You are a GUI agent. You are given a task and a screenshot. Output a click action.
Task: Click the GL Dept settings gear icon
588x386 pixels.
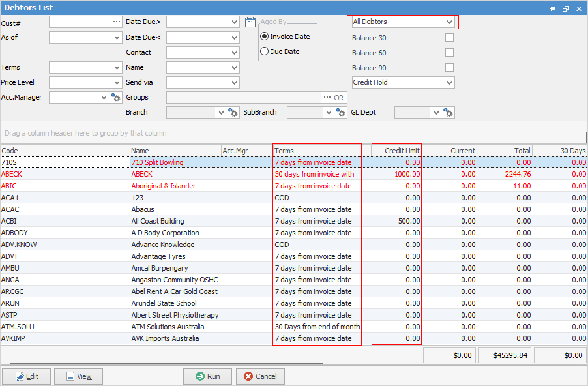(x=448, y=113)
